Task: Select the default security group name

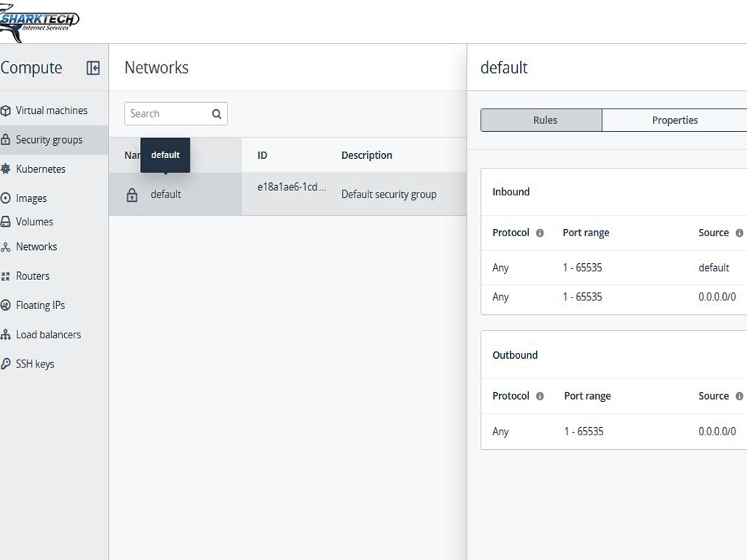Action: point(166,195)
